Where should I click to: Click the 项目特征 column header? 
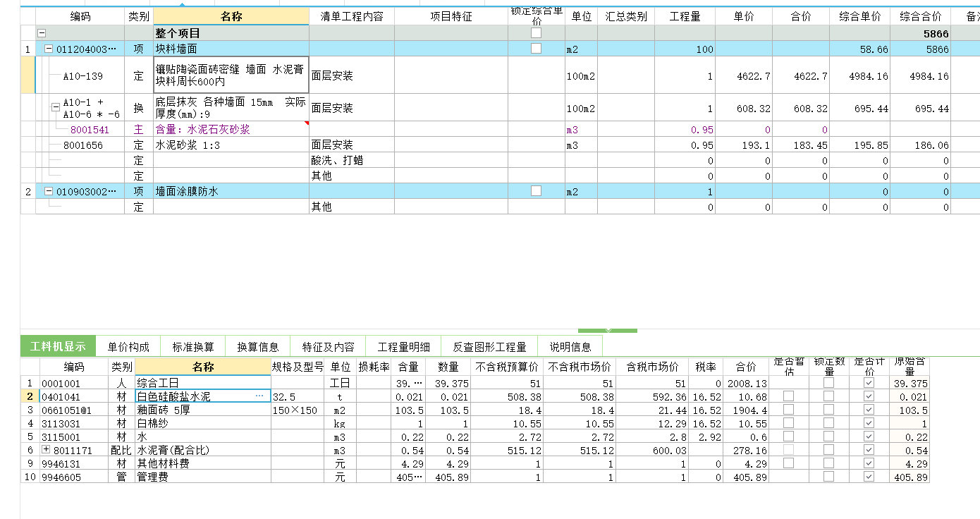pos(451,16)
